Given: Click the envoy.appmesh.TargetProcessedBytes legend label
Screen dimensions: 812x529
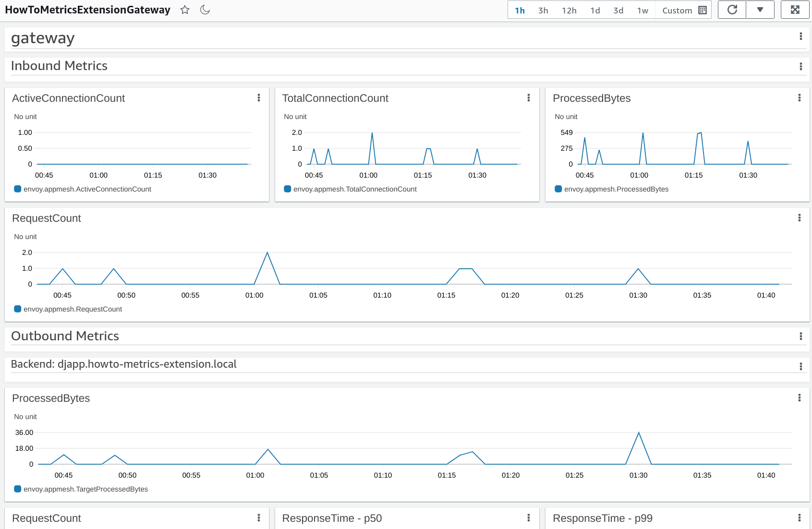Looking at the screenshot, I should 85,489.
